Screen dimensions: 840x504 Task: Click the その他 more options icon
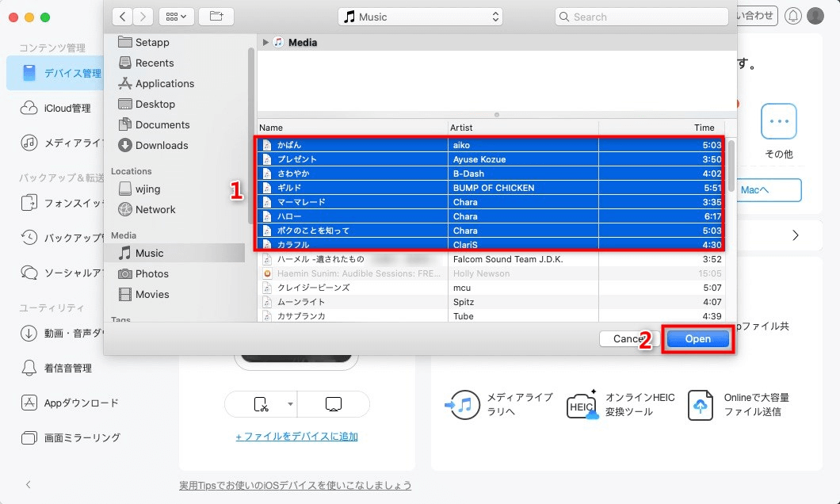pyautogui.click(x=778, y=121)
